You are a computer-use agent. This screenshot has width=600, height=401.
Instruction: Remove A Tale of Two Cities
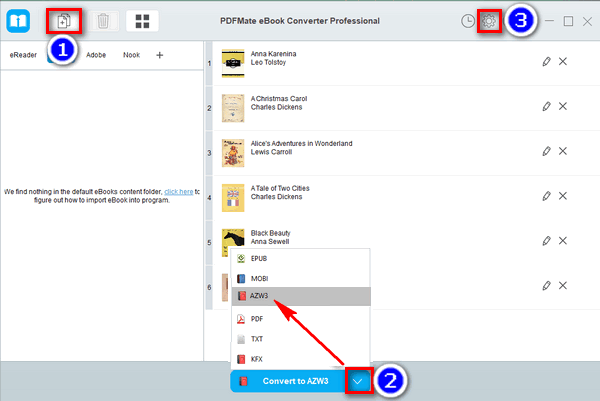click(562, 196)
